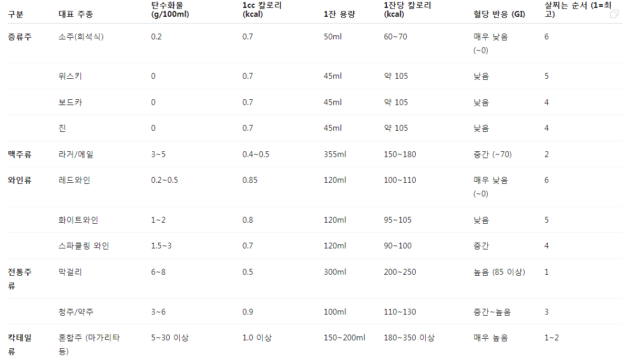The image size is (626, 364).
Task: Click the 대표 주종 column header
Action: tap(76, 14)
